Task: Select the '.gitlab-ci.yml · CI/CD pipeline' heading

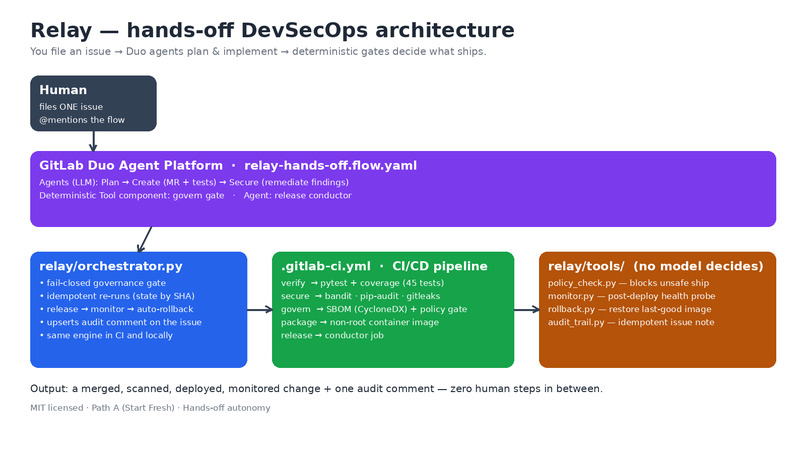Action: click(x=384, y=266)
